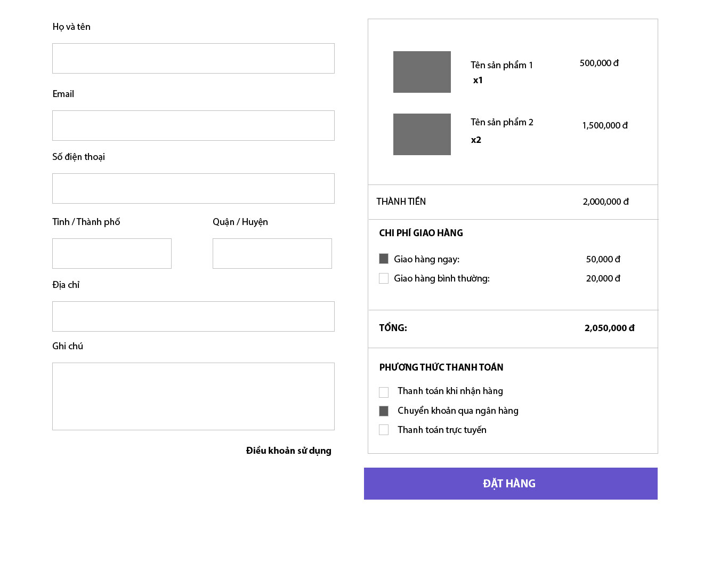Click the "Số điện thoại" phone field

[193, 188]
